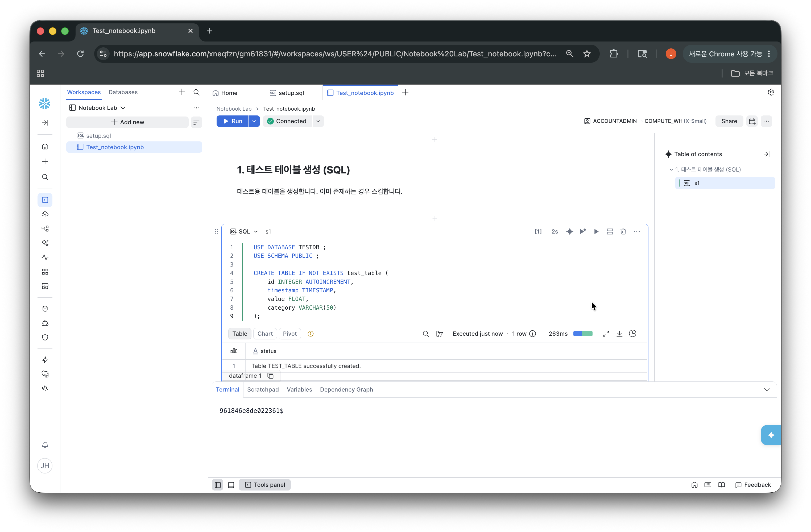Open the Ingestion cloud icon in sidebar

[x=45, y=214]
